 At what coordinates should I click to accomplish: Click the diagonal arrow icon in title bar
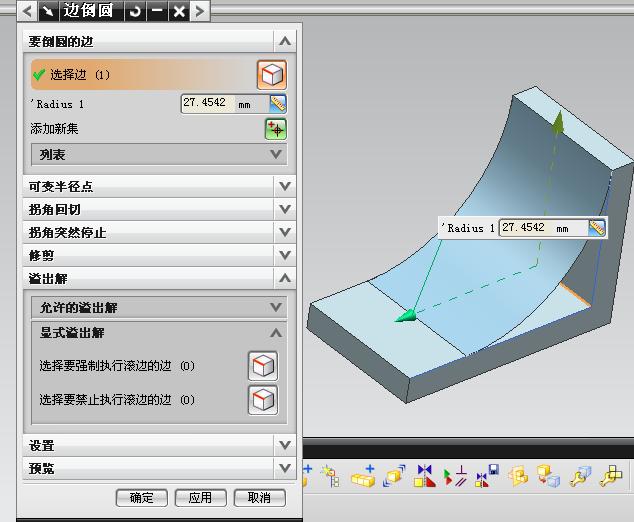tap(49, 11)
